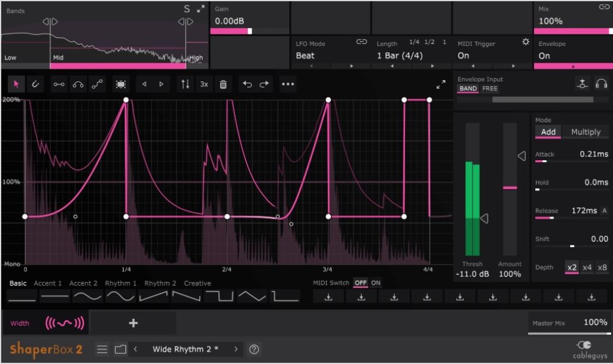Click the trash icon to clear the wave

(x=223, y=84)
